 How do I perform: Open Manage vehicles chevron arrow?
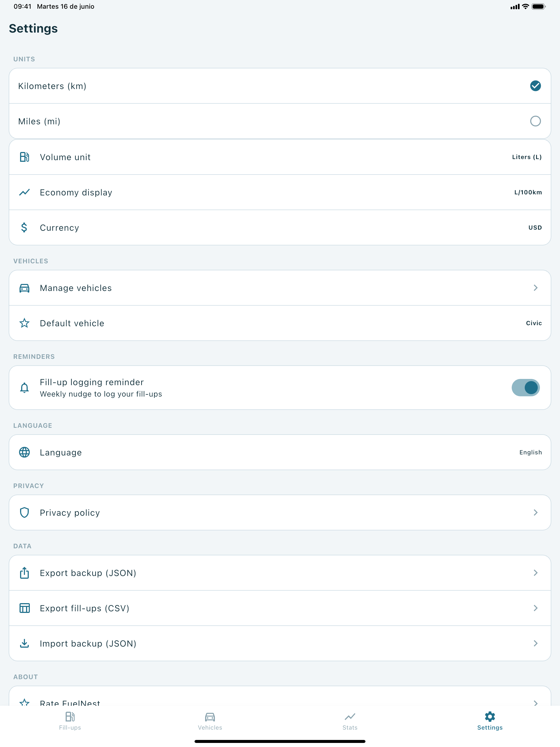[x=535, y=288]
